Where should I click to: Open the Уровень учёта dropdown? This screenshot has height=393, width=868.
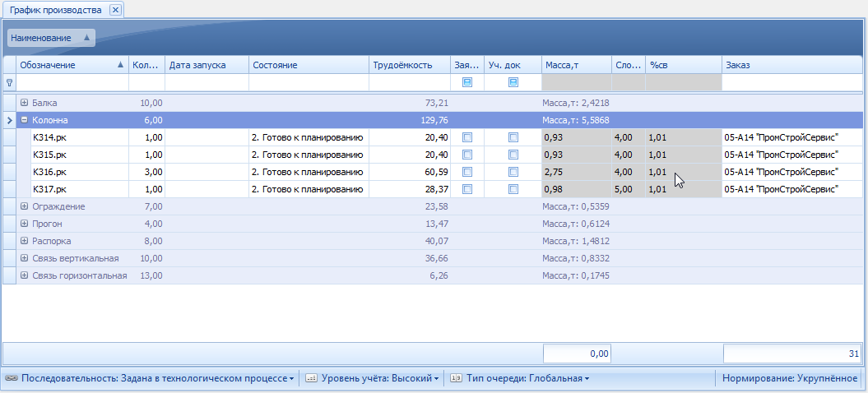click(x=380, y=378)
